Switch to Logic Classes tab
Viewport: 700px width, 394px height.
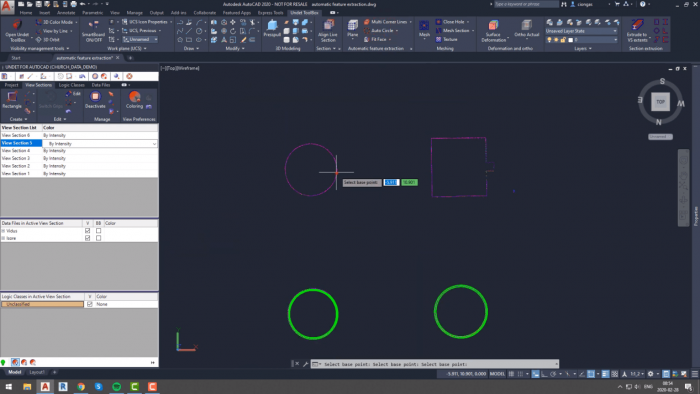click(x=71, y=85)
